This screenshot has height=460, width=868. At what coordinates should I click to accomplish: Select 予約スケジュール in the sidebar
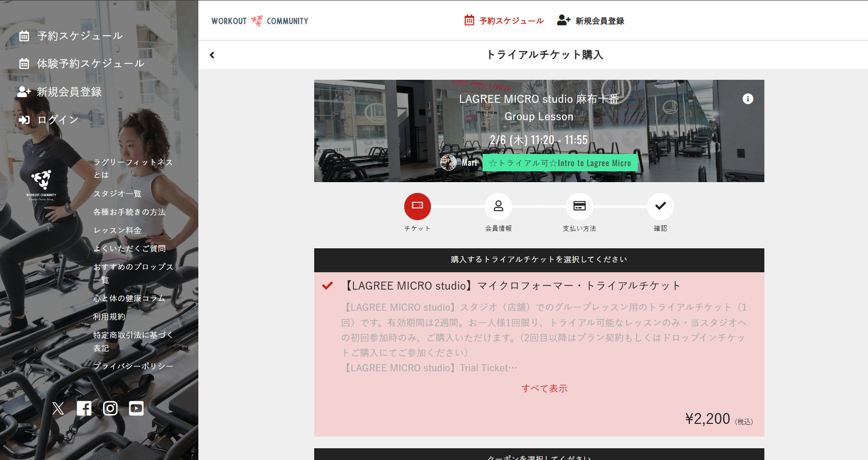[x=80, y=36]
